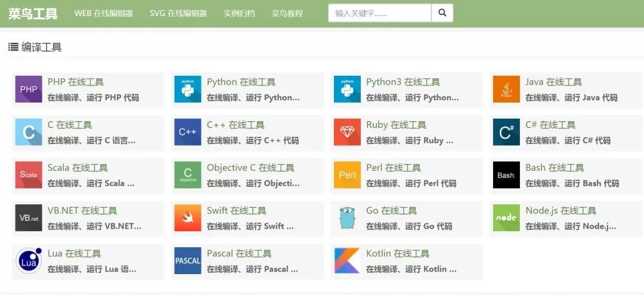Click the magnifier search button
The width and height of the screenshot is (644, 295).
click(x=442, y=13)
